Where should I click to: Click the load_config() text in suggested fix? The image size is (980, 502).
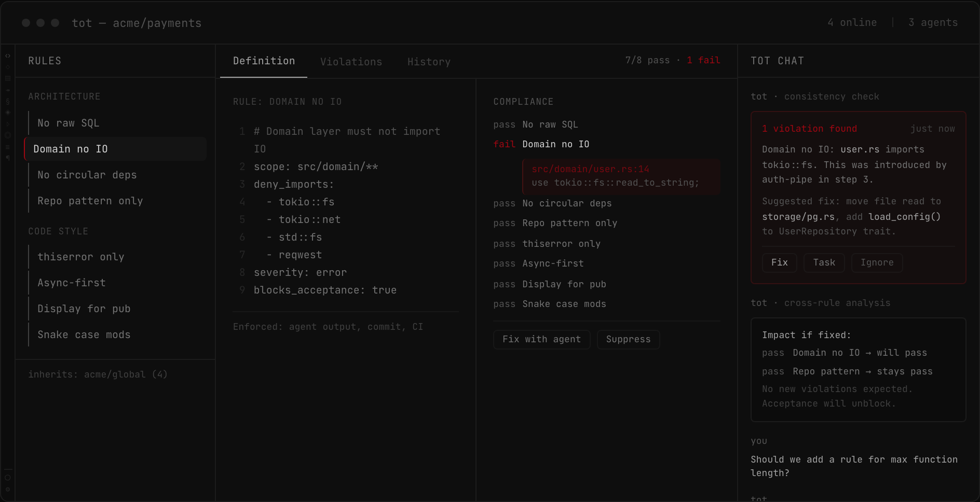[904, 217]
